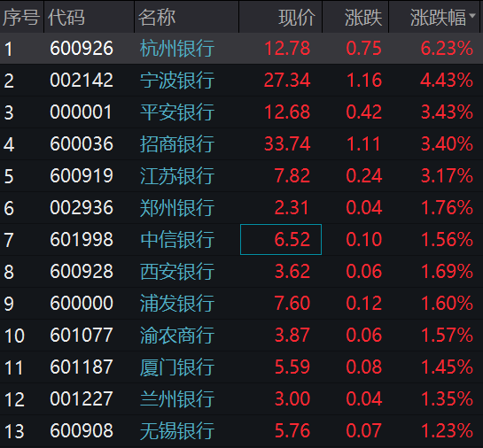
Task: Click change value 0.08
Action: [363, 367]
